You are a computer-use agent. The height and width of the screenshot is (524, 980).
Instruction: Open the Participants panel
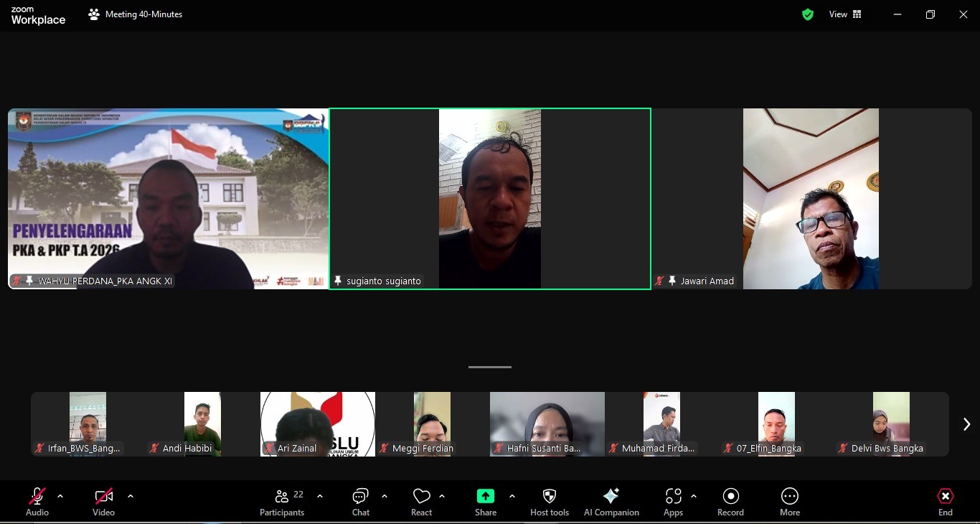tap(282, 501)
